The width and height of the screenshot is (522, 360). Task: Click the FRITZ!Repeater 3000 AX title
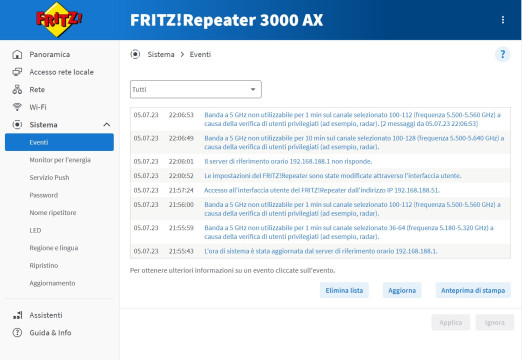point(226,20)
